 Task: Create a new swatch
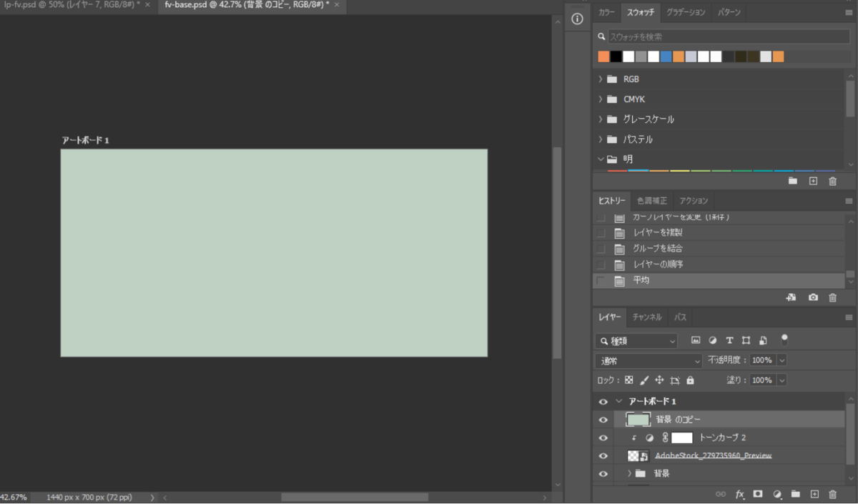tap(813, 181)
